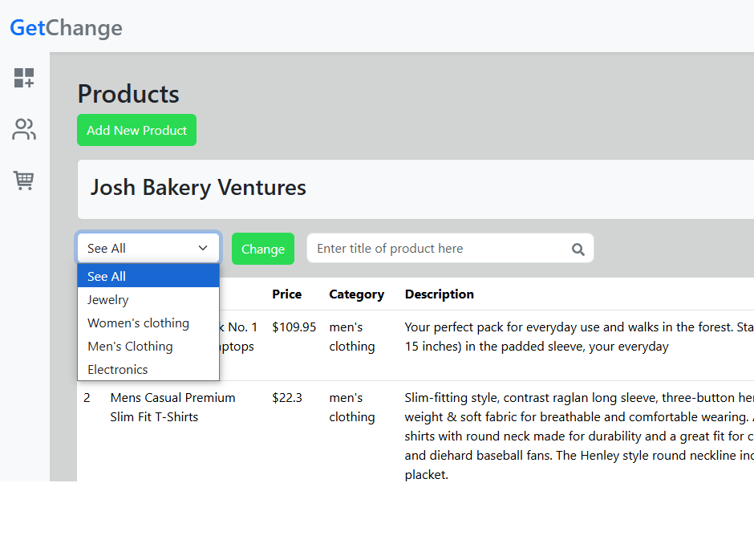The width and height of the screenshot is (754, 560).
Task: Select Jewelry from category list
Action: [148, 299]
